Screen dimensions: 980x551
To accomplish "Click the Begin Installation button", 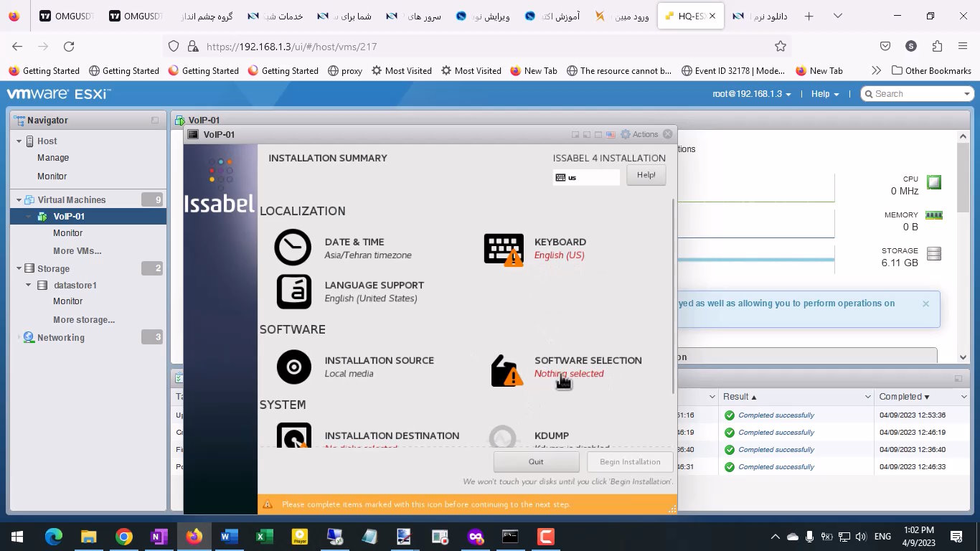I will [630, 462].
